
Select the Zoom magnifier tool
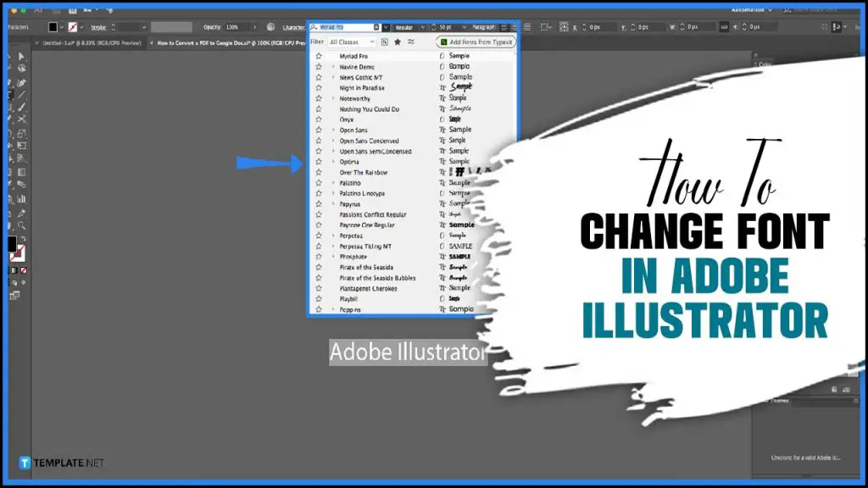(21, 225)
